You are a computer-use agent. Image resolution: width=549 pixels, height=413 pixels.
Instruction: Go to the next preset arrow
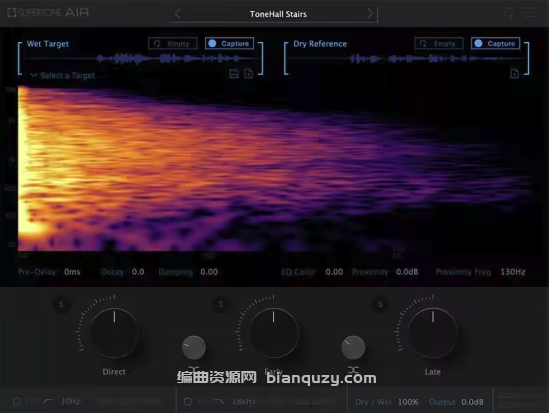point(370,14)
